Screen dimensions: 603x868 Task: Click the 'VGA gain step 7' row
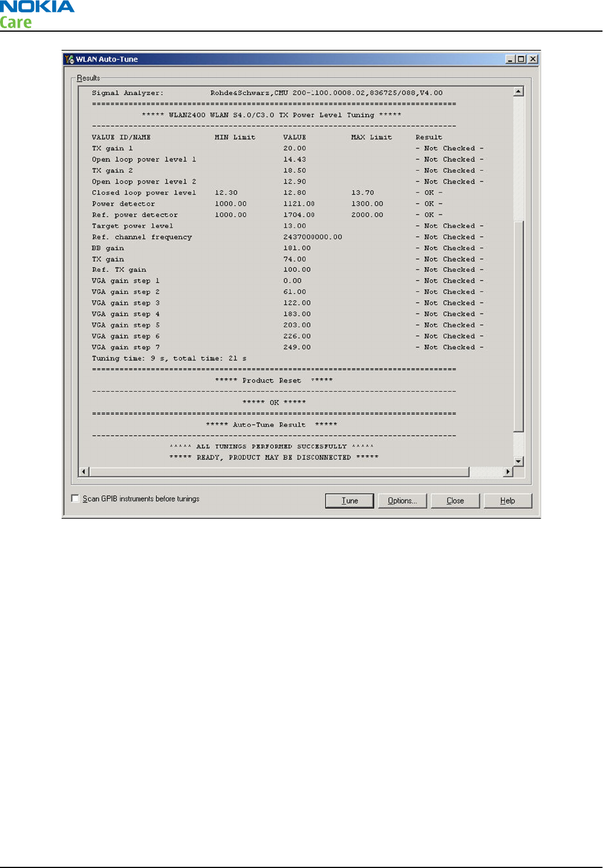tap(288, 347)
